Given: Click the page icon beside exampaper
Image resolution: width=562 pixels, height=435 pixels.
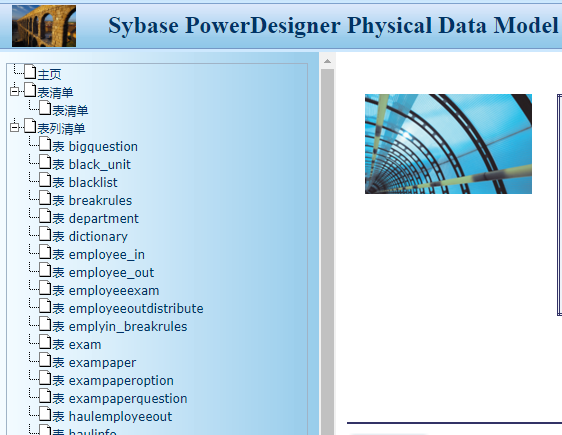Looking at the screenshot, I should (x=45, y=360).
